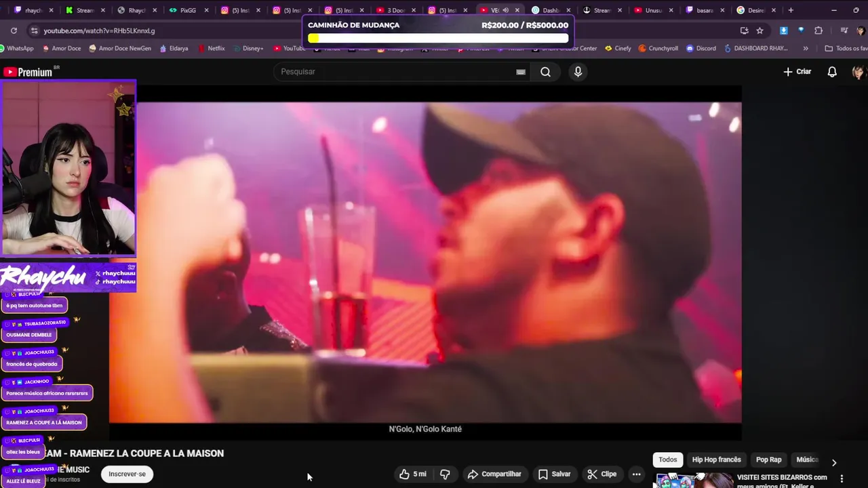Open Cinefy bookmark
Viewport: 868px width, 488px height.
click(x=618, y=49)
